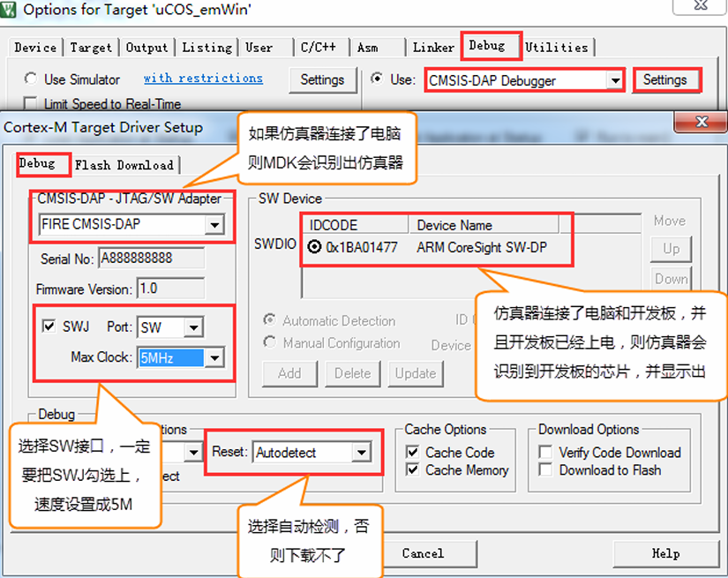Open the Debug tab in Options window
The height and width of the screenshot is (578, 728).
[492, 46]
